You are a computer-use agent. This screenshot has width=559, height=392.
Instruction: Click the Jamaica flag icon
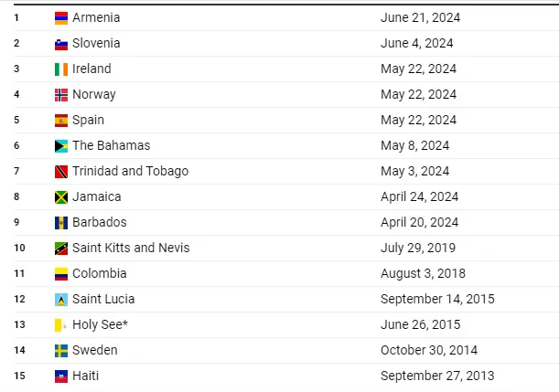(x=61, y=197)
